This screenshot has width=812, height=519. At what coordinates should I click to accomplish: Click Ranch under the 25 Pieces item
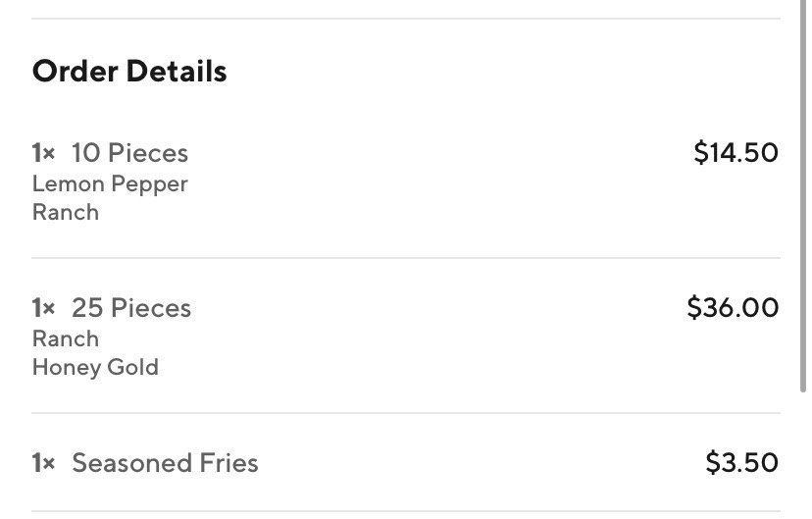66,338
